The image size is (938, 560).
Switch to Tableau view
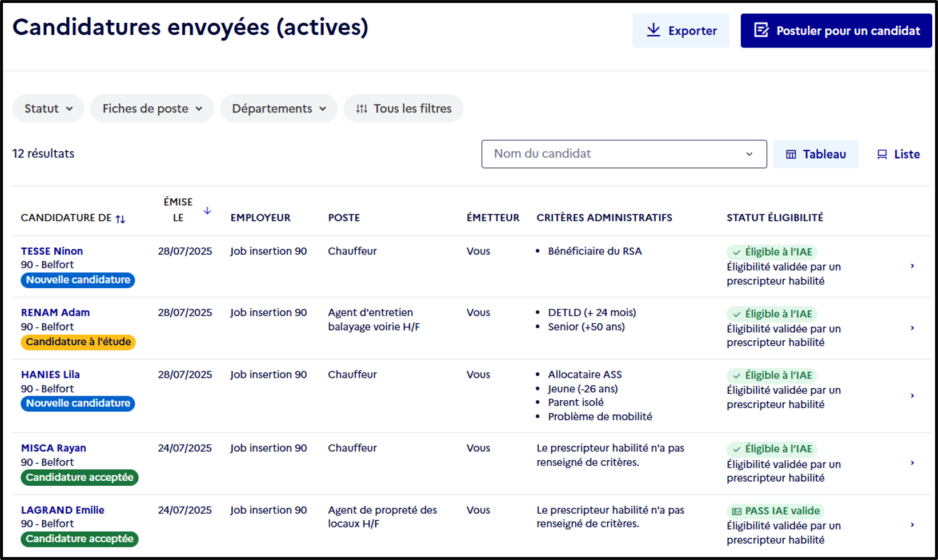point(815,154)
